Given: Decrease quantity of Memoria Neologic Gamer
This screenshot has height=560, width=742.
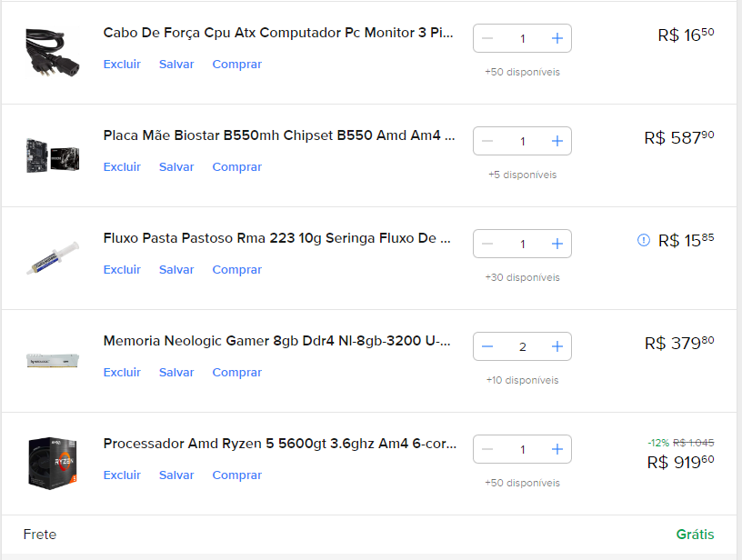Looking at the screenshot, I should coord(487,346).
